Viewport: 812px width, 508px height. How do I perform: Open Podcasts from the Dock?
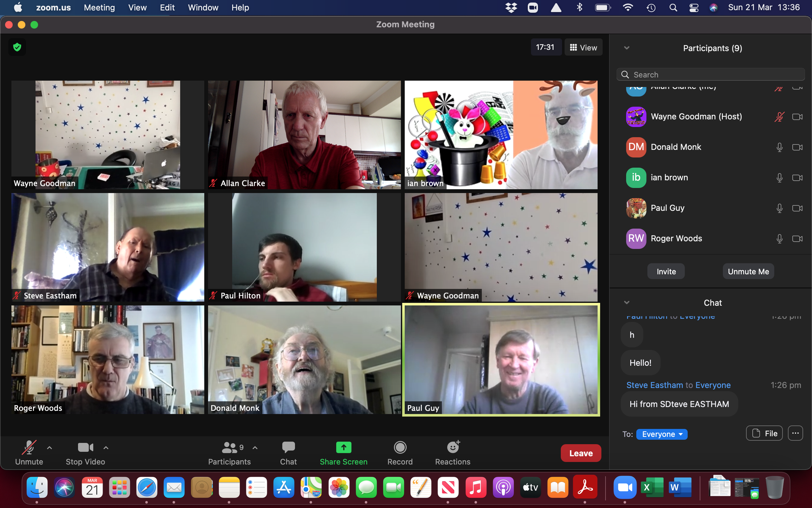point(503,487)
